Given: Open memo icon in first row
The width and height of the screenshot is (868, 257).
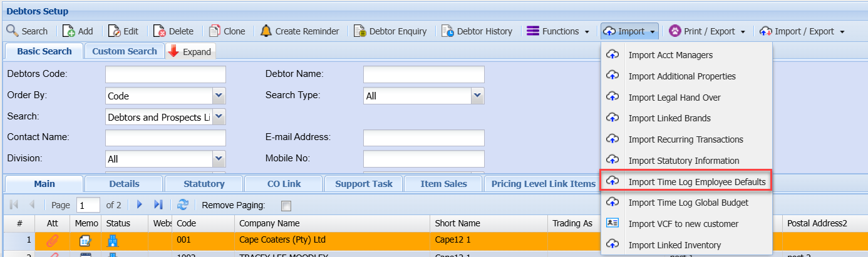Looking at the screenshot, I should click(x=86, y=240).
